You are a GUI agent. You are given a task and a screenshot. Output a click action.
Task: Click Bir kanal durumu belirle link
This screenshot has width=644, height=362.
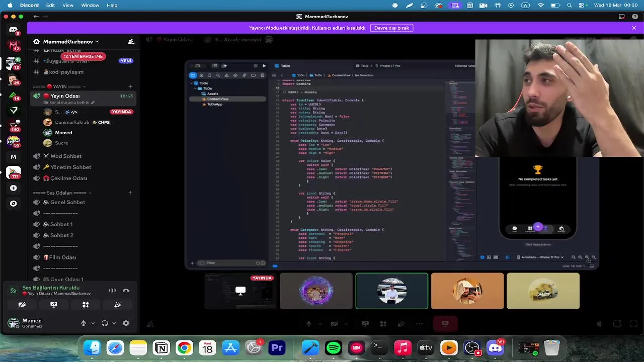(69, 103)
